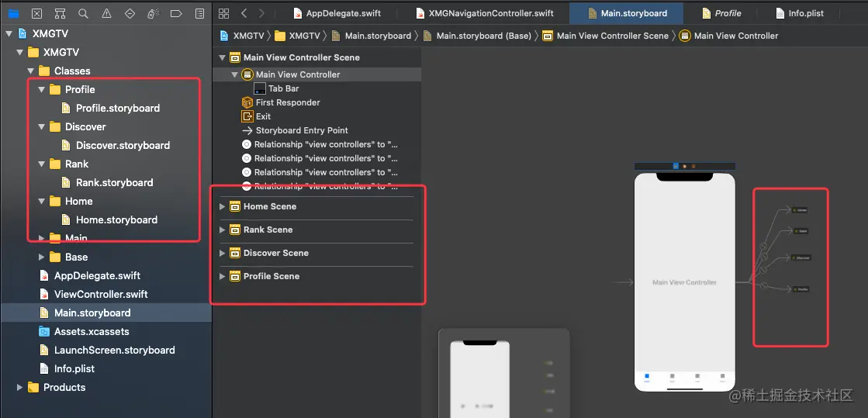Click XMGTV project in jump bar
Screen dimensions: 868x418
point(242,36)
